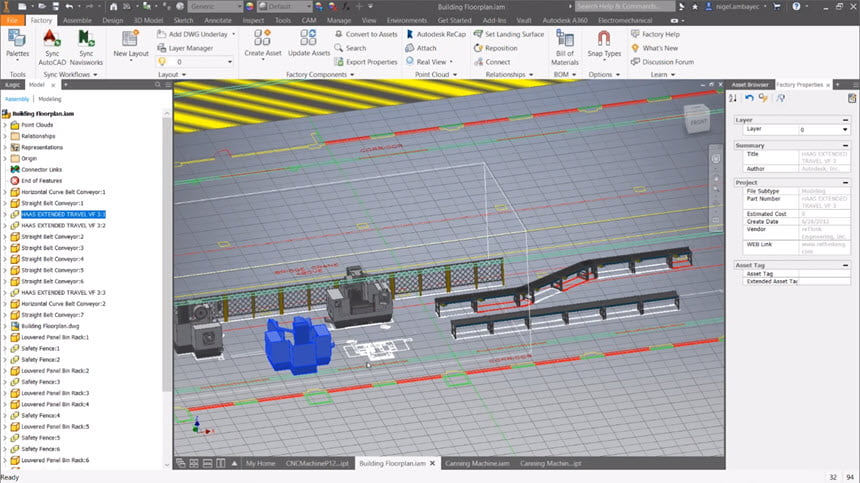The image size is (860, 483).
Task: Expand Point Clouds tree node
Action: pyautogui.click(x=5, y=125)
